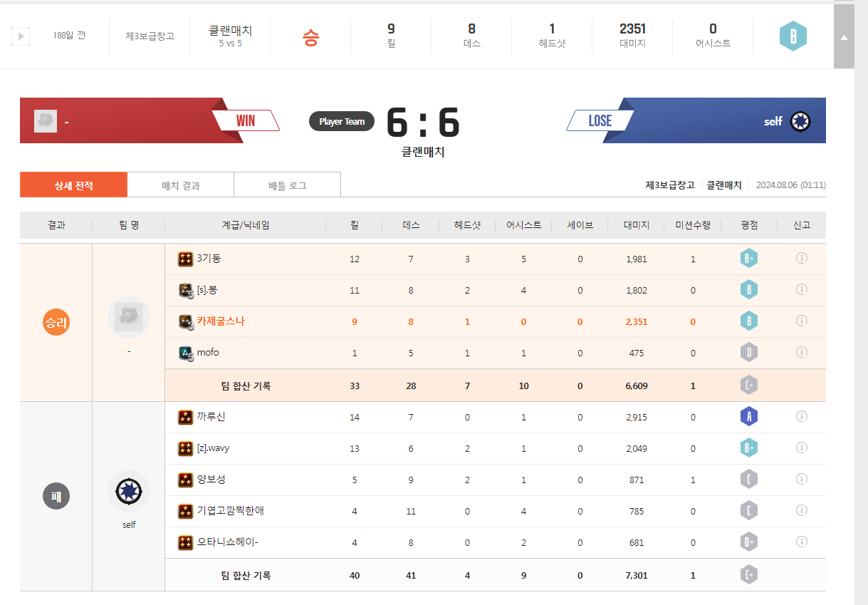Viewport: 868px width, 605px height.
Task: Click the report icon for 까루신
Action: [801, 416]
